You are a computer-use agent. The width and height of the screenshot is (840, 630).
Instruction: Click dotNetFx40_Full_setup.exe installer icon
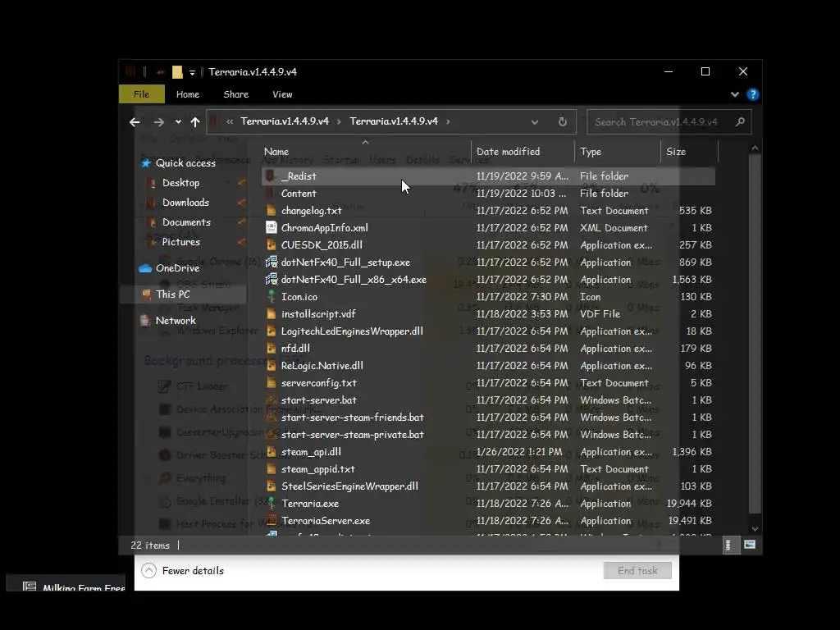[x=272, y=262]
